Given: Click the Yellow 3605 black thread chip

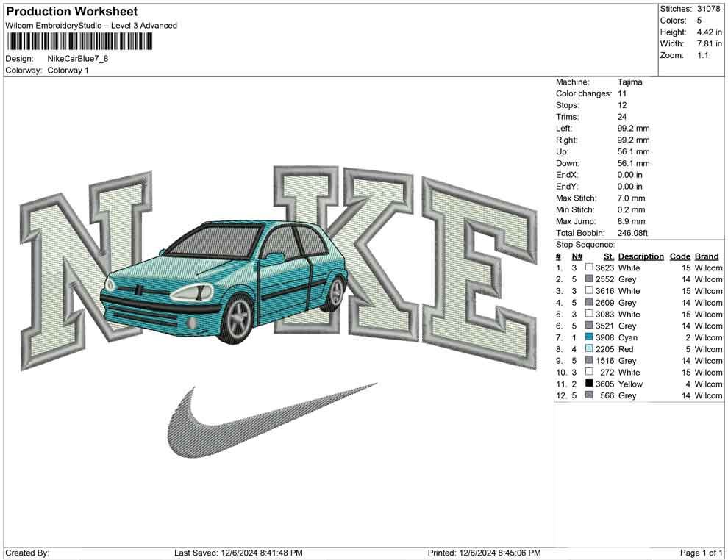Looking at the screenshot, I should (588, 384).
